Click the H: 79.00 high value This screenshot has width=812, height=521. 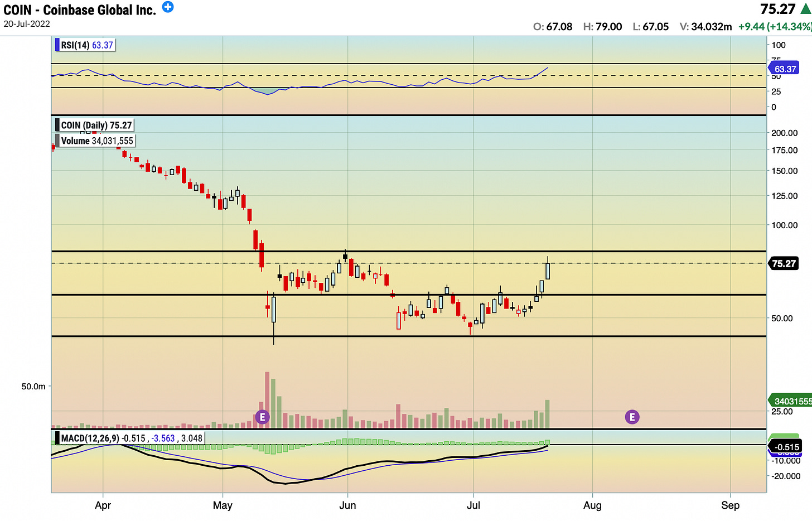[x=602, y=26]
